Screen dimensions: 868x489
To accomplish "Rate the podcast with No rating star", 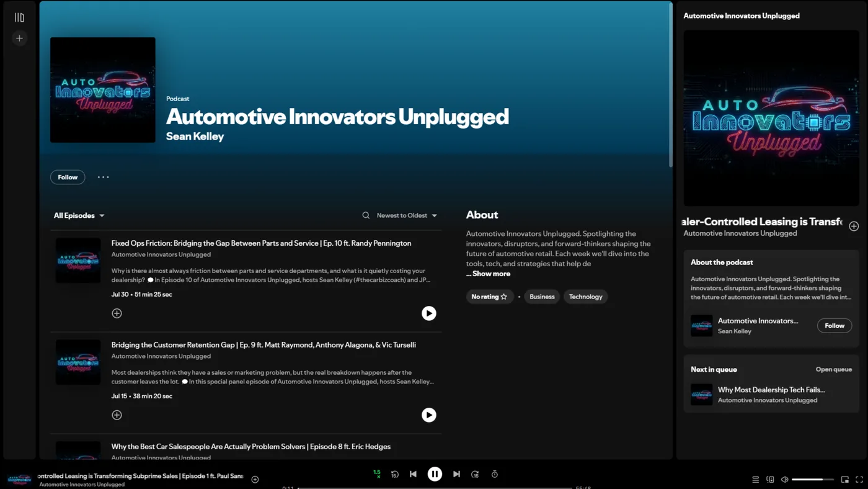I will pyautogui.click(x=490, y=297).
